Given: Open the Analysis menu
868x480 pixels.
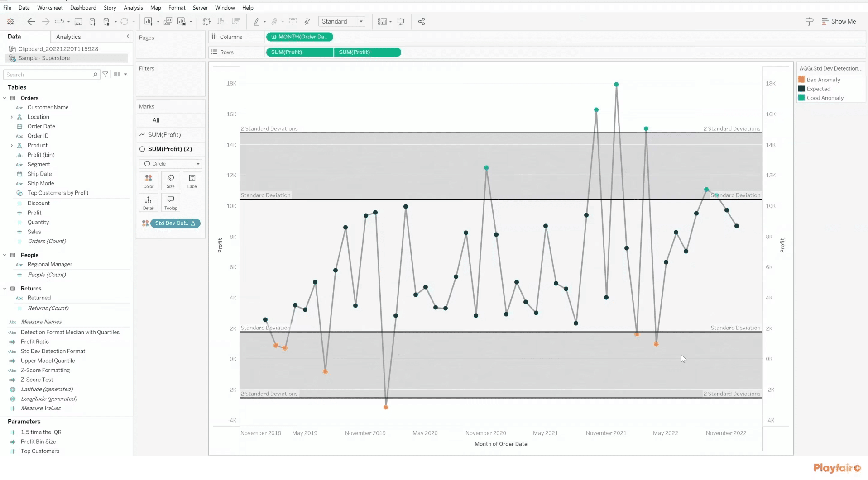Looking at the screenshot, I should 133,8.
